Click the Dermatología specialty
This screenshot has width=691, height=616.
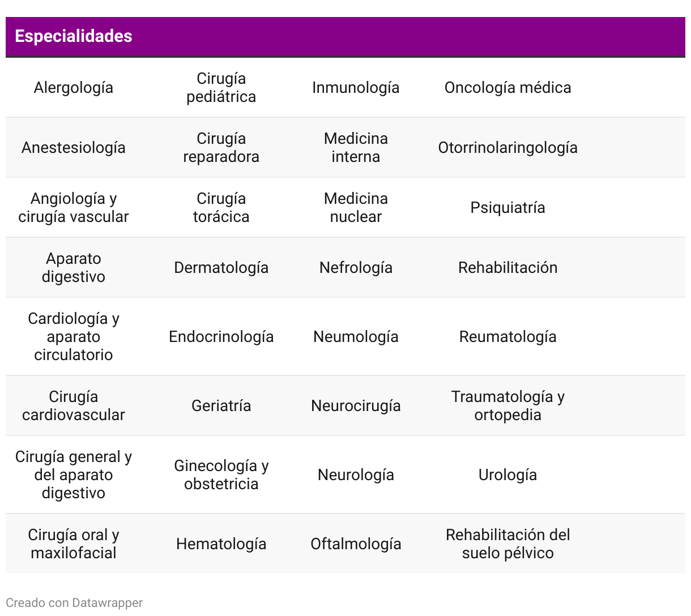click(221, 268)
